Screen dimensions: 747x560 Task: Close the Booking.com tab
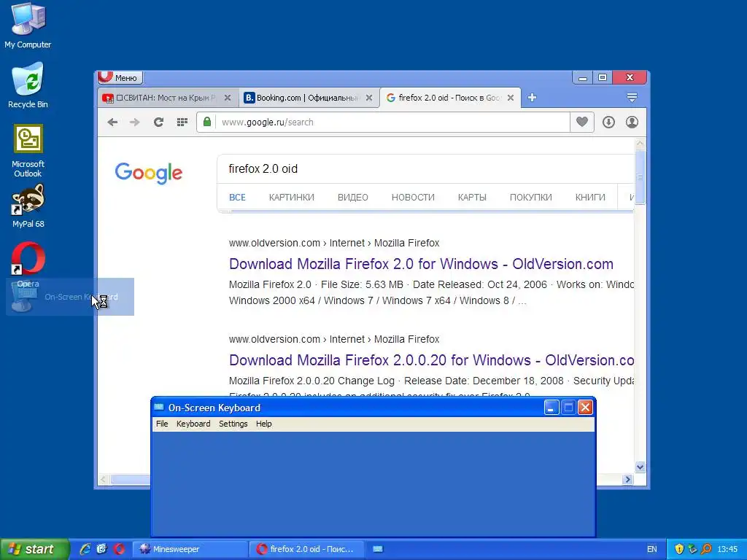(369, 98)
